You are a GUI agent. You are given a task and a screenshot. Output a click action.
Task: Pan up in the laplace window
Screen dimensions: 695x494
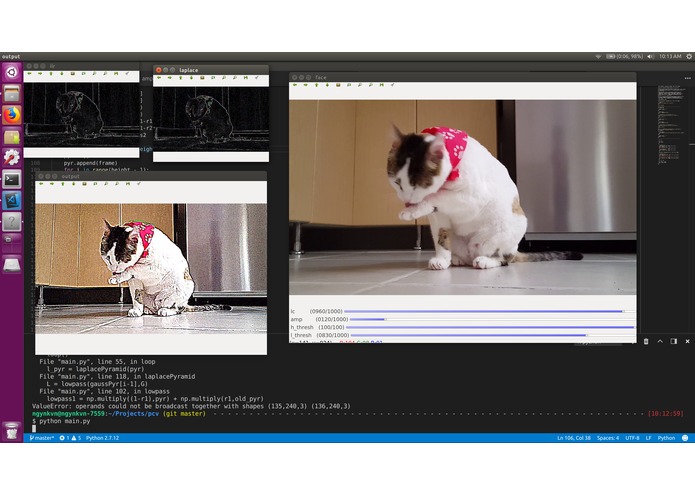click(180, 78)
